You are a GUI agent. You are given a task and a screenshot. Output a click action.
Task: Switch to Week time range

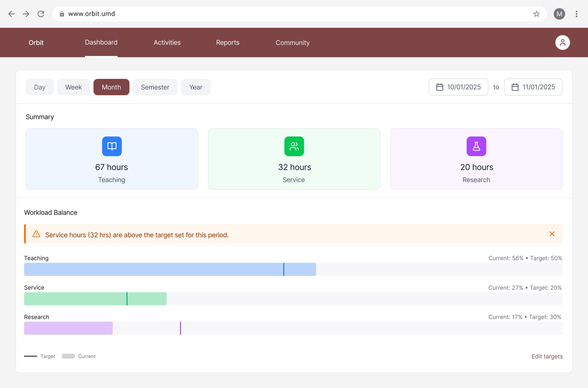tap(73, 87)
